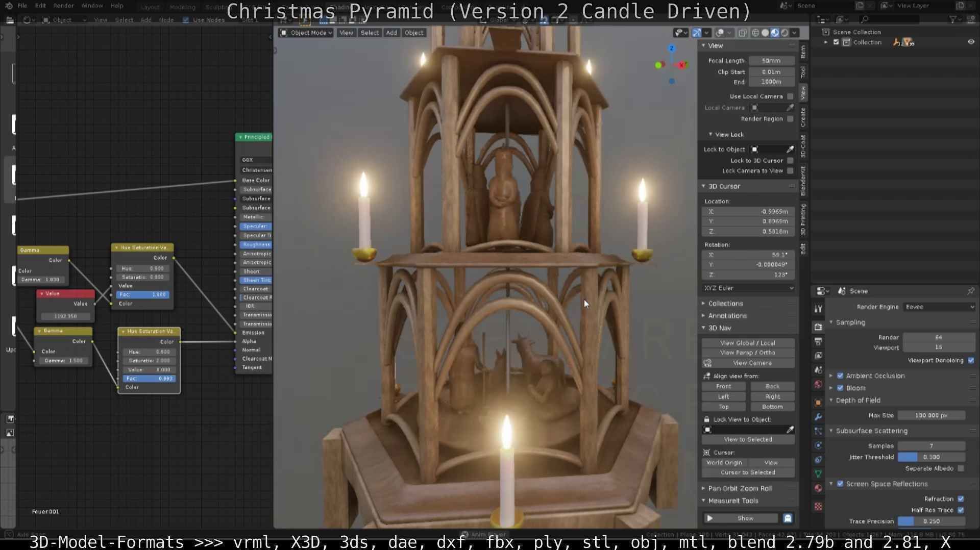Expand the Pan Orbit Zoom Roll panel

point(739,488)
